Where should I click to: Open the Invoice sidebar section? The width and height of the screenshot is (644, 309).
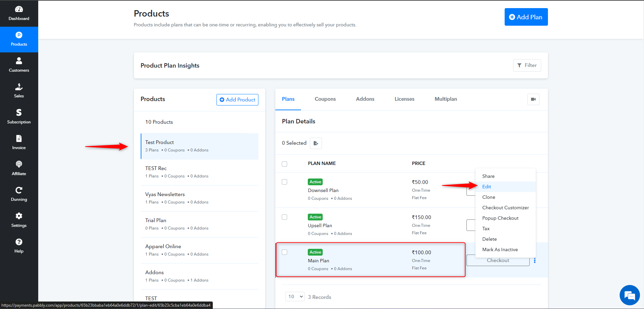19,142
